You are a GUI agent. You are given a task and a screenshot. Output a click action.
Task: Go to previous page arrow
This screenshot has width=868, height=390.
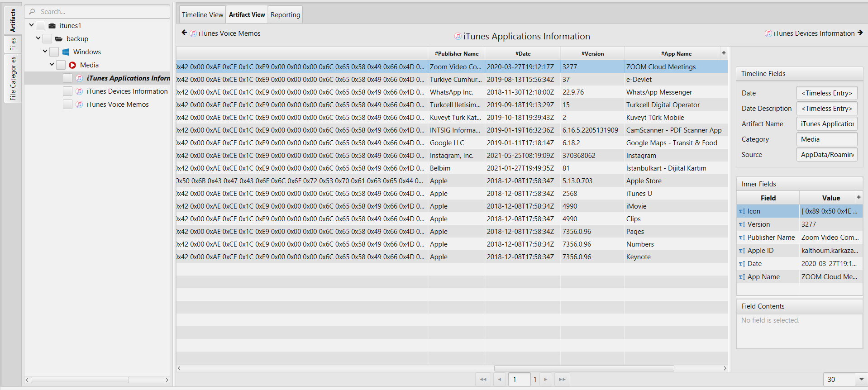[x=500, y=379]
